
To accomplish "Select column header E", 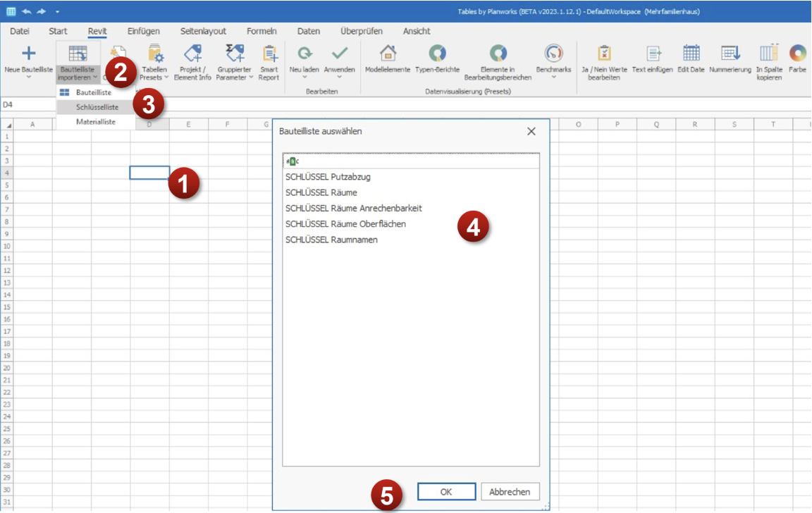I will 188,124.
